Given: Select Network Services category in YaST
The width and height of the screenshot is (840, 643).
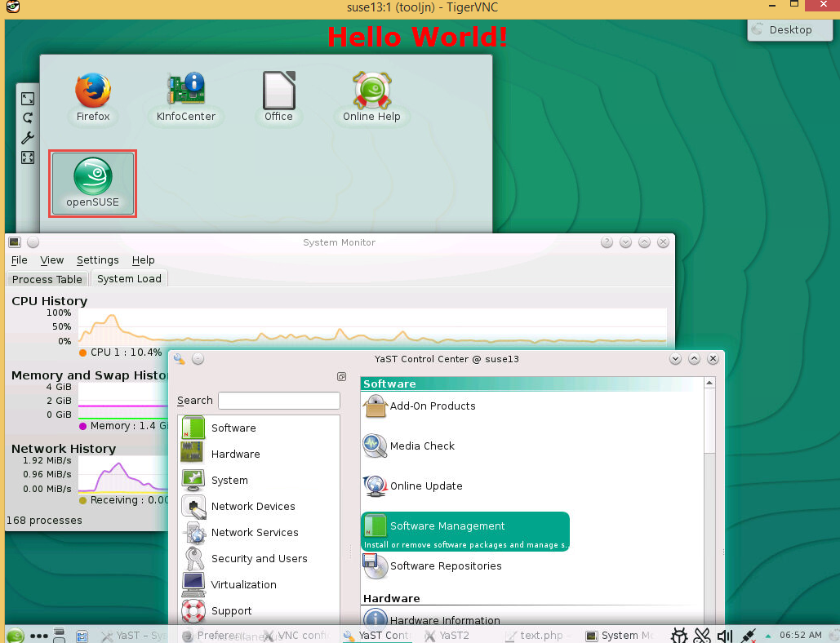Looking at the screenshot, I should (x=260, y=532).
